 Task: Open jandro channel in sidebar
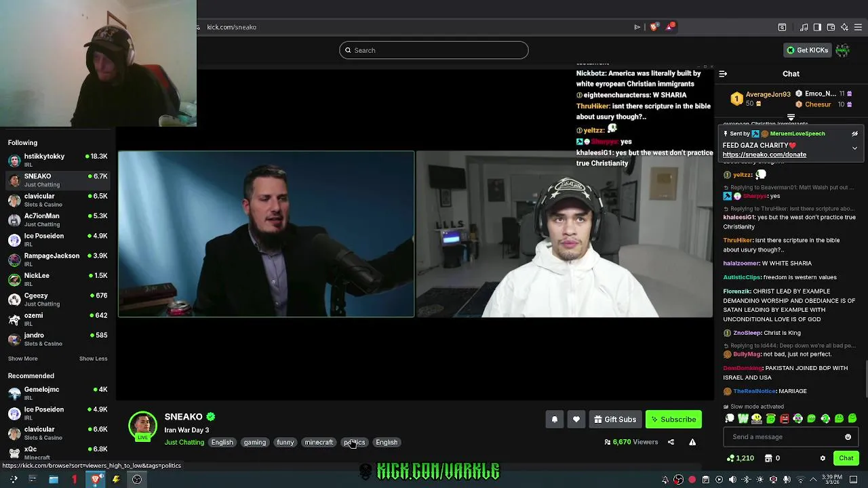pyautogui.click(x=58, y=339)
